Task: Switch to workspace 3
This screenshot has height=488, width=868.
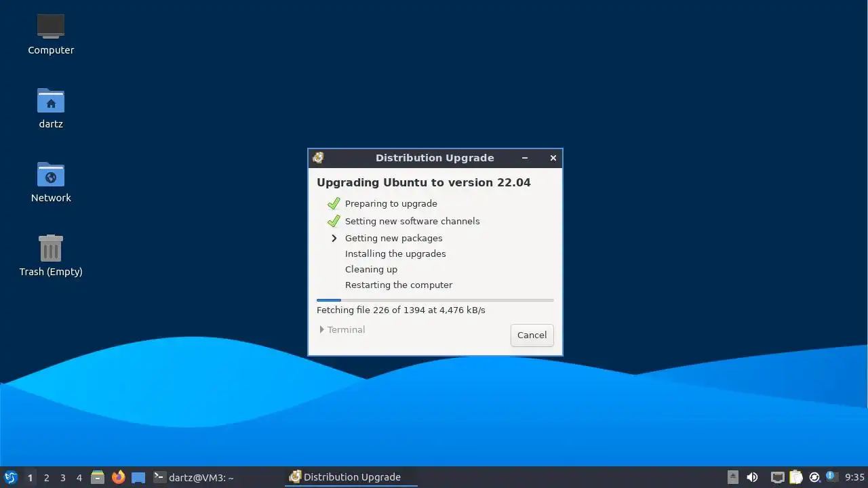Action: pos(62,478)
